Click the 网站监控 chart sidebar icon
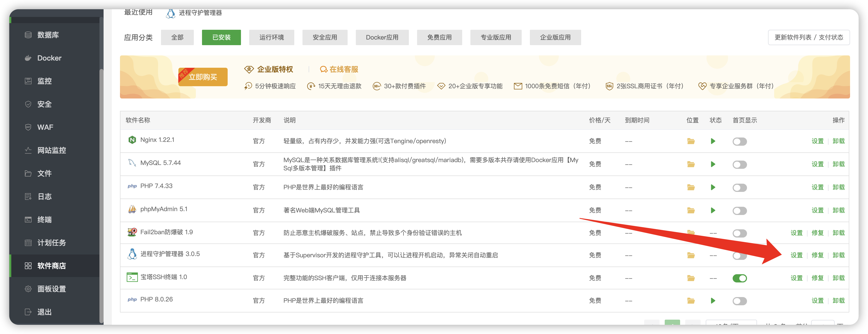This screenshot has height=334, width=868. point(28,150)
